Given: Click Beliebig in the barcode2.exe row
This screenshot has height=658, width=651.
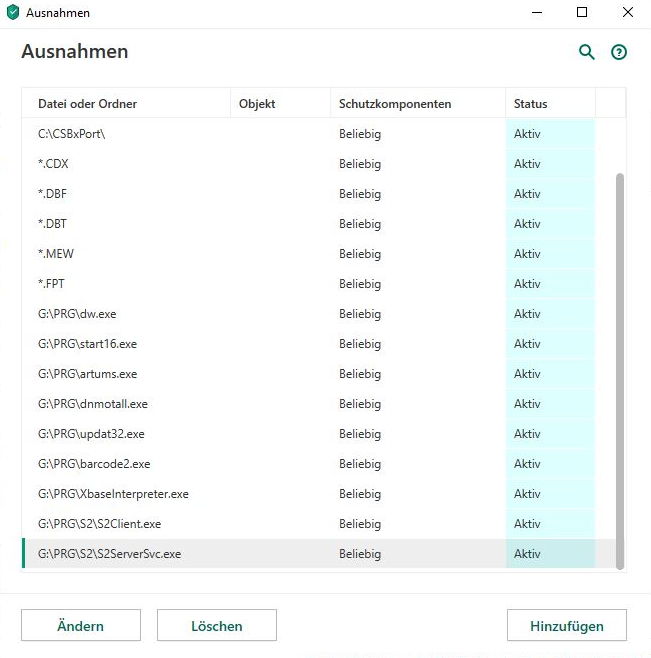Looking at the screenshot, I should tap(360, 464).
